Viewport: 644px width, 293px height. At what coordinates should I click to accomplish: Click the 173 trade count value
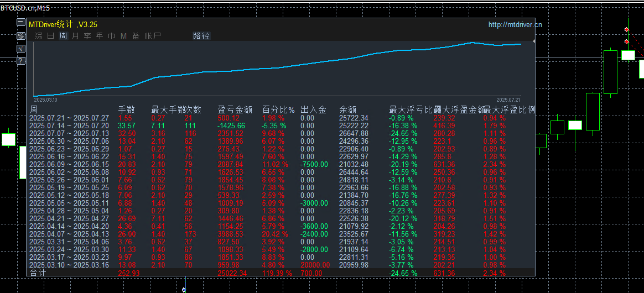pos(190,234)
